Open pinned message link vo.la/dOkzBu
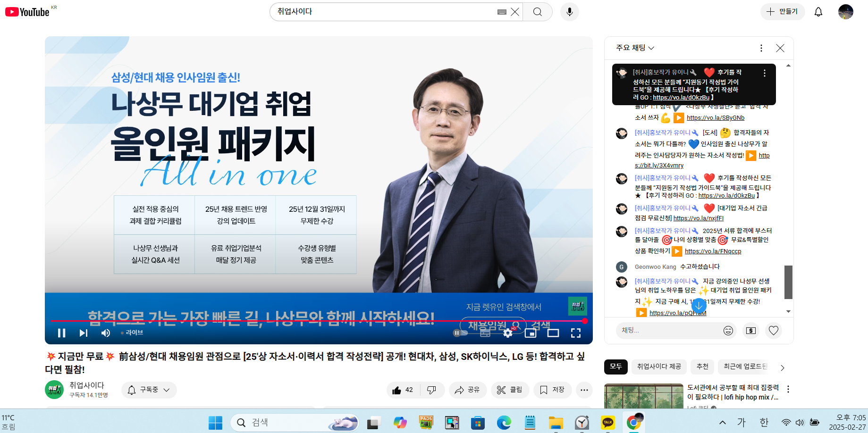This screenshot has height=433, width=868. (681, 98)
